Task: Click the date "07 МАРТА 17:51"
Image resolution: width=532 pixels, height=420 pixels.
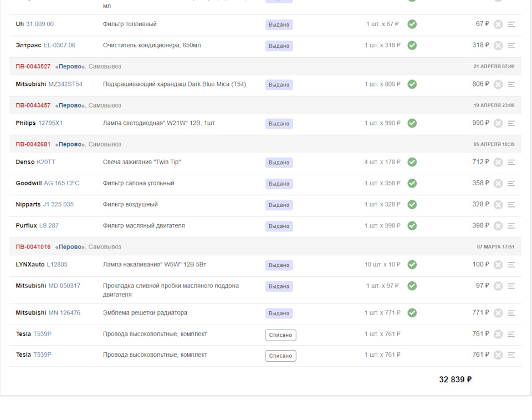Action: pyautogui.click(x=495, y=247)
